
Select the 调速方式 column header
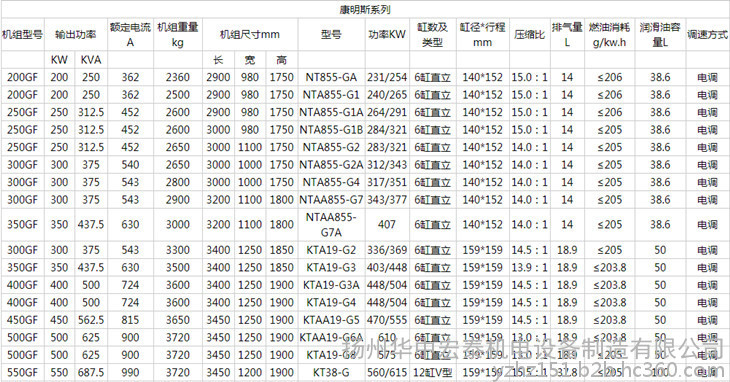coord(707,34)
